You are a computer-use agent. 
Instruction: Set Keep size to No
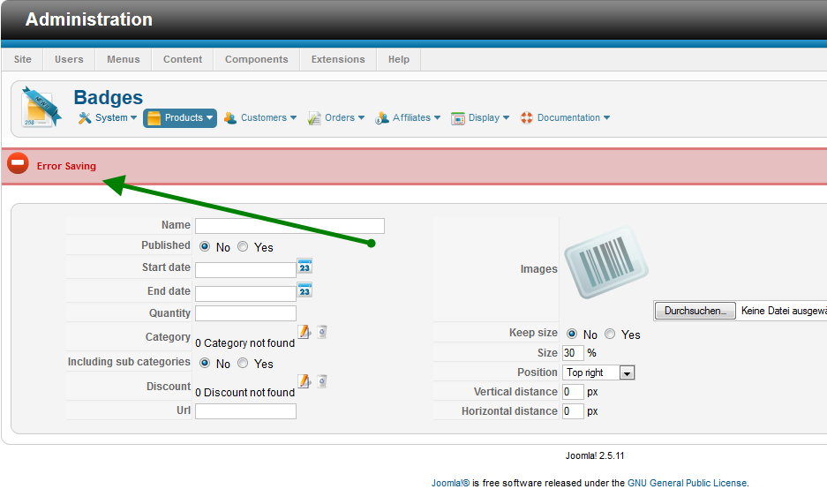572,334
